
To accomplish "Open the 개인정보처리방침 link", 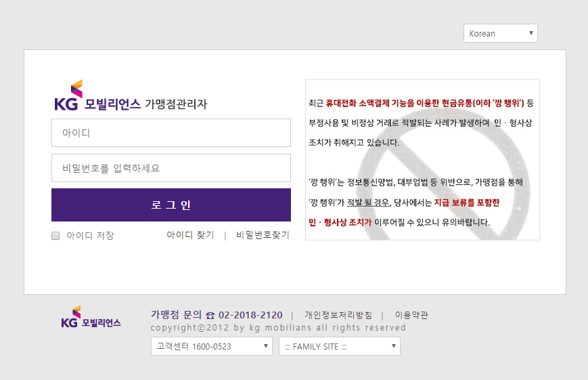I will [x=338, y=315].
